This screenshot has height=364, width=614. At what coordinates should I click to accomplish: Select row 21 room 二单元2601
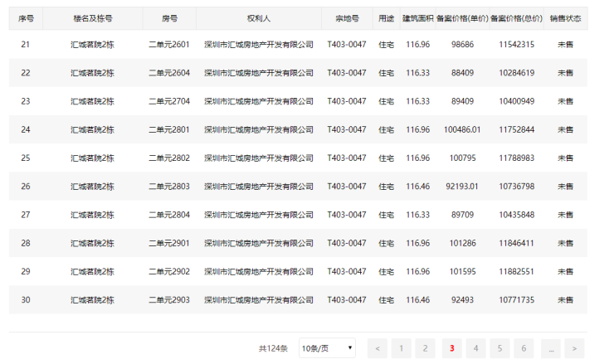point(168,45)
